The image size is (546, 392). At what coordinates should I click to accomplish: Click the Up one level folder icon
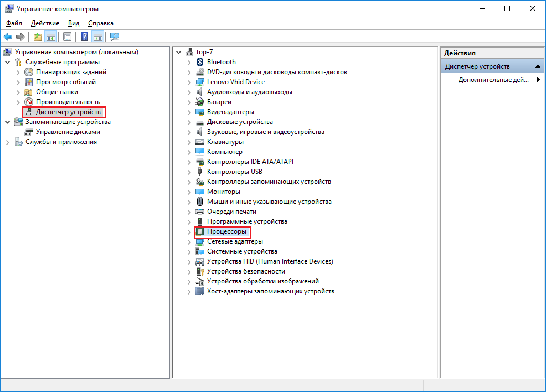point(37,37)
